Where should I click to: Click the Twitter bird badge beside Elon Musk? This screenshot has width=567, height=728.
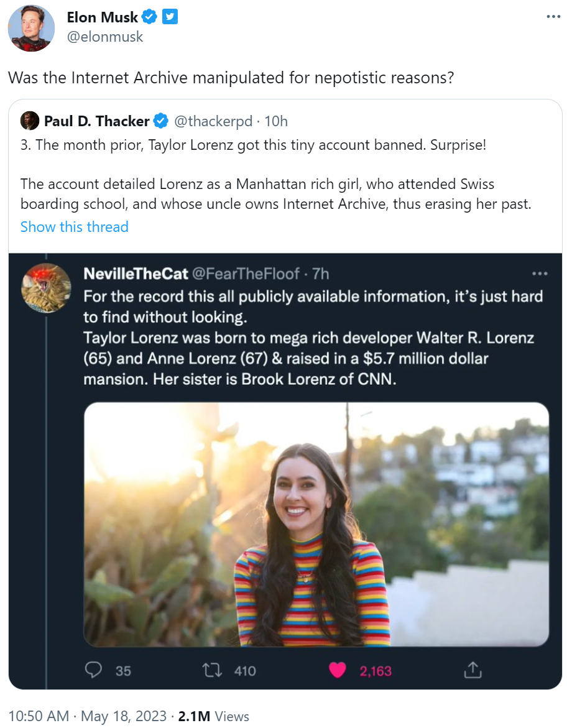[x=170, y=17]
